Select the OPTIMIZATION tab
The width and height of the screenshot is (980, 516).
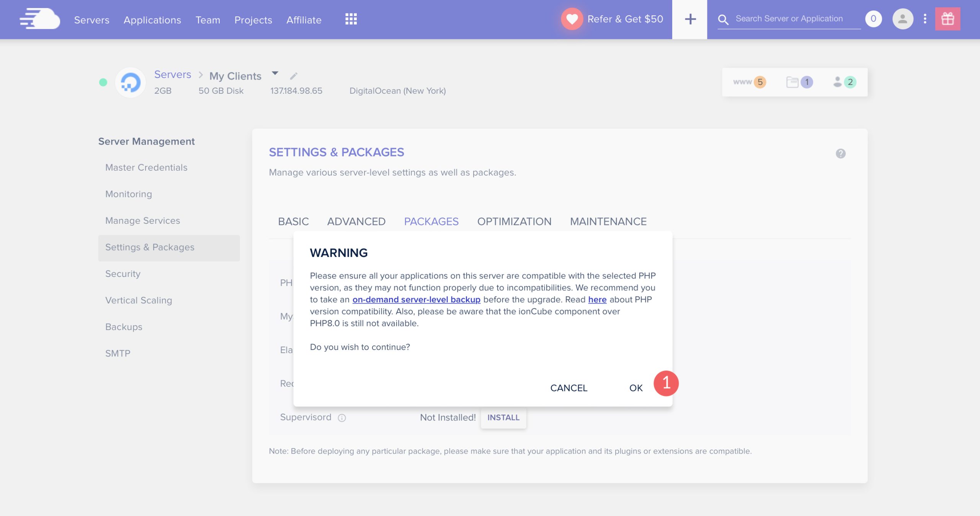(x=514, y=221)
